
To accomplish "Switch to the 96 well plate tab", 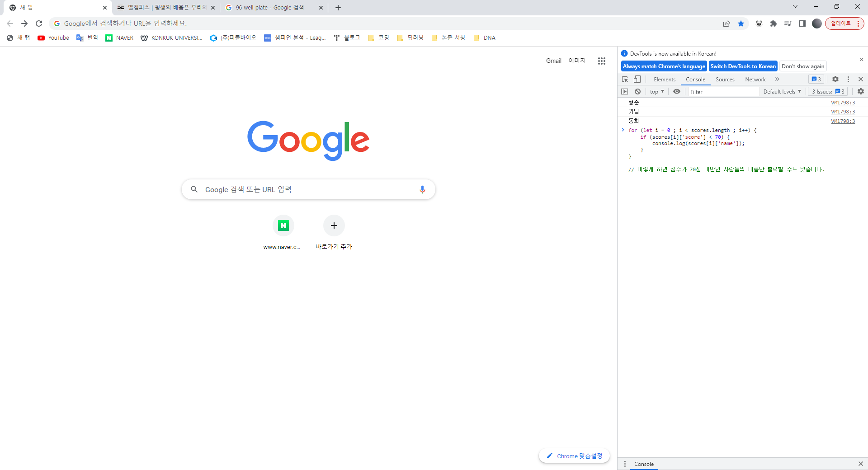I will tap(274, 8).
